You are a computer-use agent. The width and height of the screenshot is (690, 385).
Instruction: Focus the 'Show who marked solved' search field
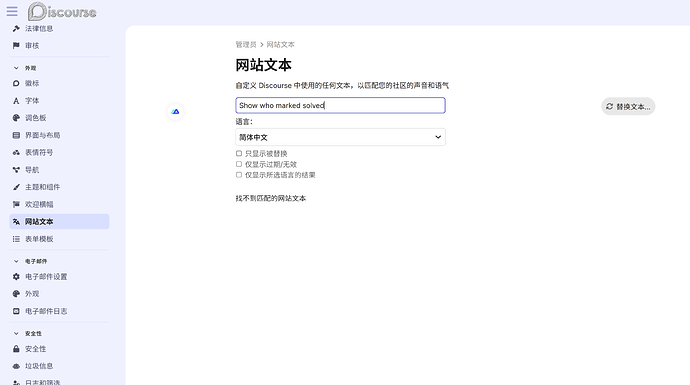340,106
